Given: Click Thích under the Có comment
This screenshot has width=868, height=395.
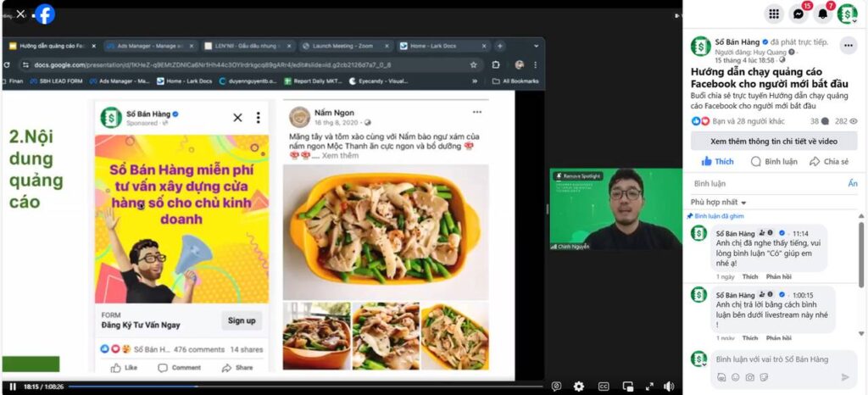Looking at the screenshot, I should (749, 276).
